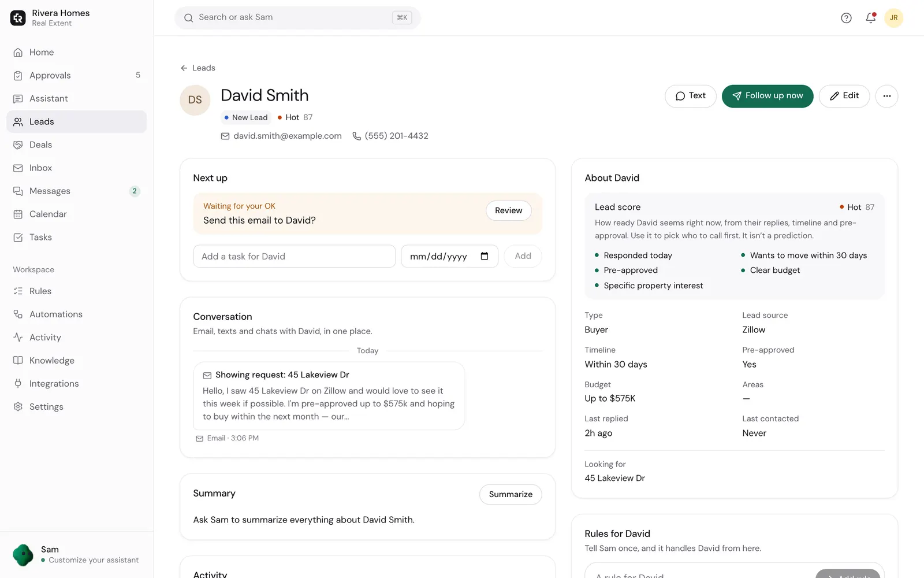Image resolution: width=924 pixels, height=578 pixels.
Task: Click the search magnifier icon
Action: (188, 18)
